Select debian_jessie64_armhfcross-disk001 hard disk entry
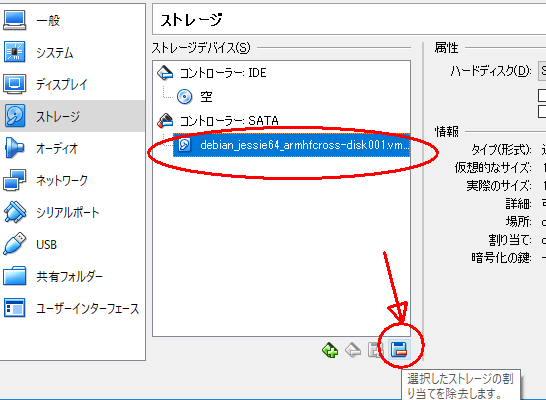The height and width of the screenshot is (400, 546). 291,145
